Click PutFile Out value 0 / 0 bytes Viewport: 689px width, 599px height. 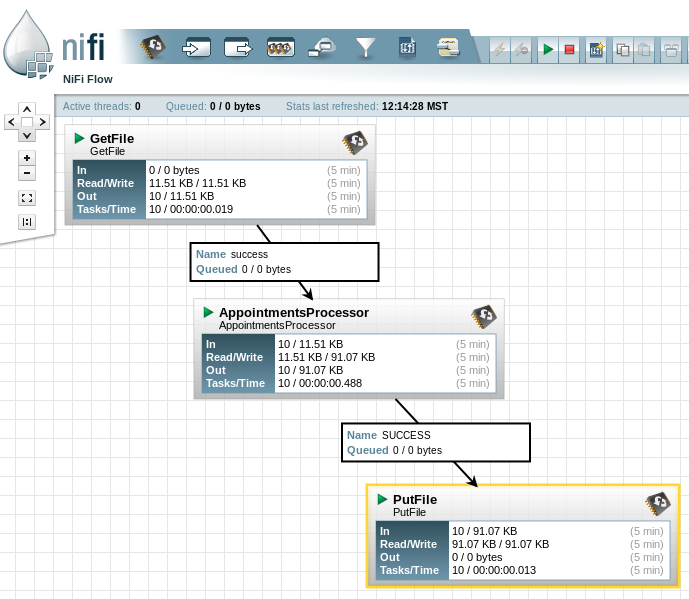(477, 557)
